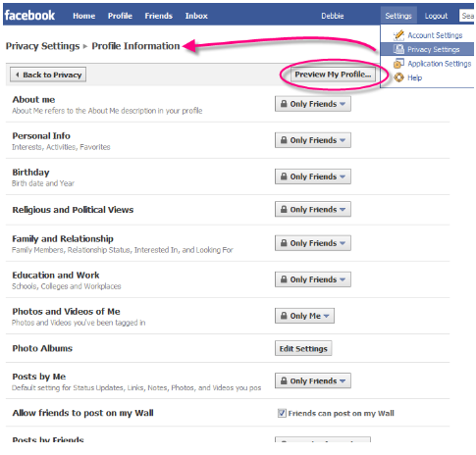Click the Logout link

[436, 16]
